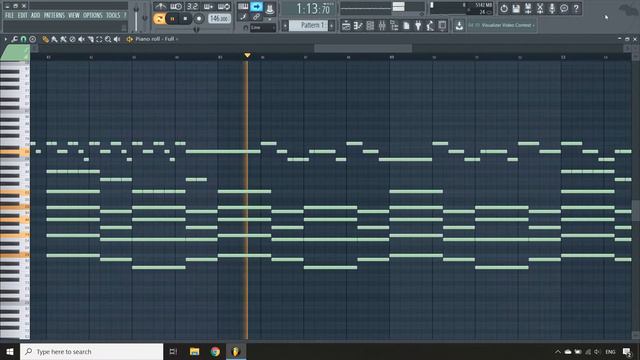The width and height of the screenshot is (640, 360).
Task: Switch pattern/song mode button
Action: point(159,19)
